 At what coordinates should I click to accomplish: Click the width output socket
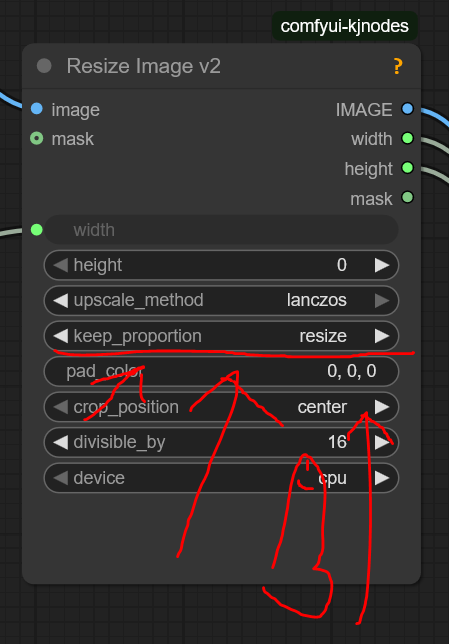tap(407, 138)
